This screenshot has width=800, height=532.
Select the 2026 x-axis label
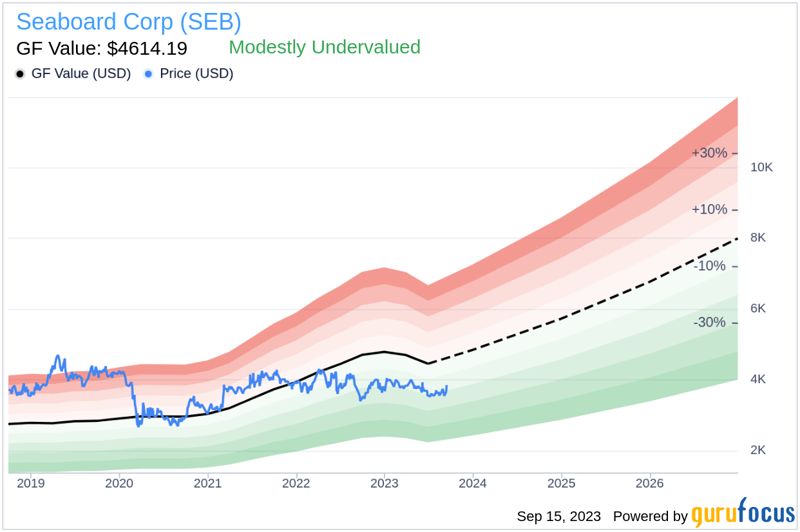[x=649, y=482]
